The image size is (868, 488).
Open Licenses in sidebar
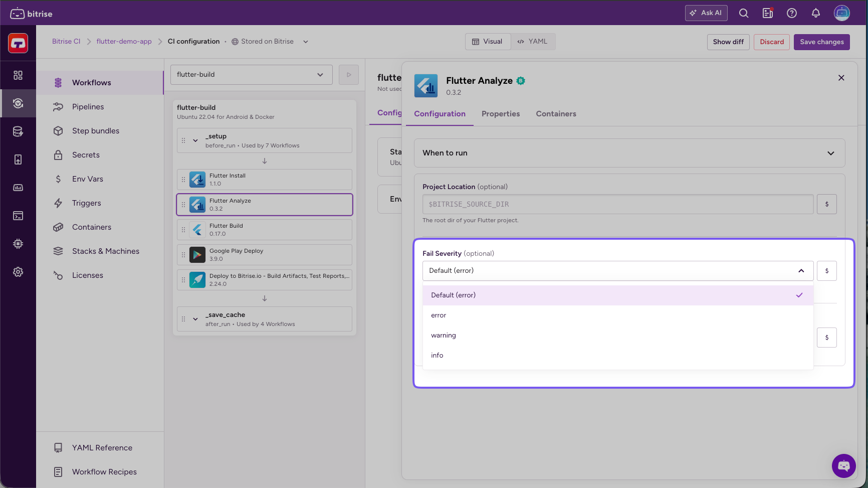click(x=100, y=275)
